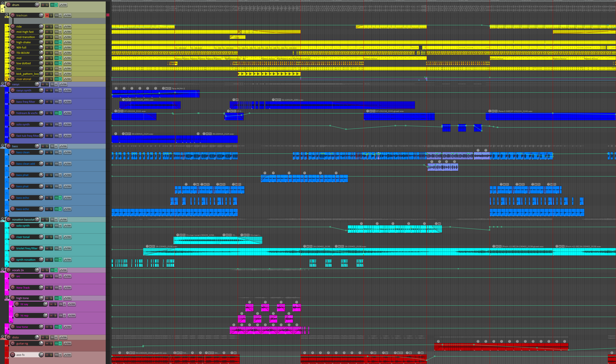616x364 pixels.
Task: Adjust the volume knob on high tone track
Action: pyautogui.click(x=41, y=298)
